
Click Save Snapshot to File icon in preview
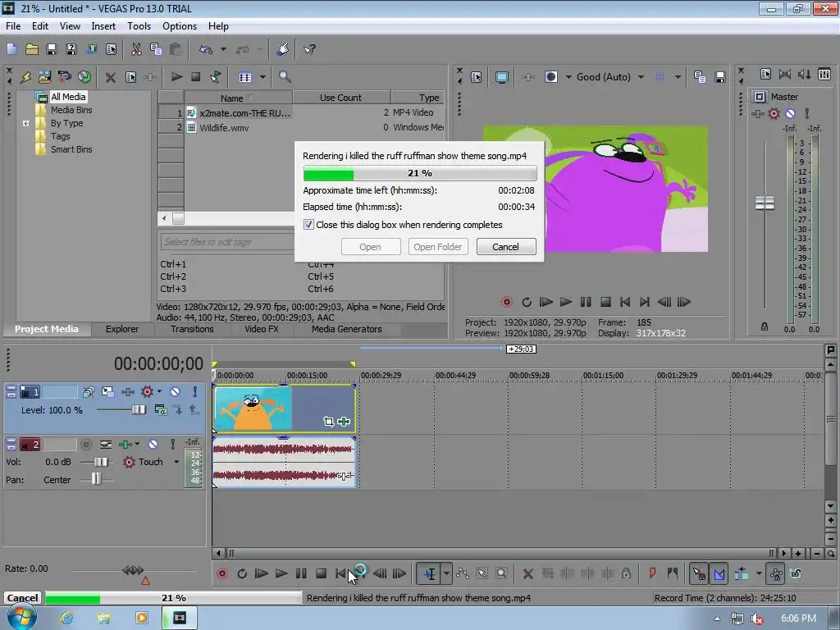point(720,77)
